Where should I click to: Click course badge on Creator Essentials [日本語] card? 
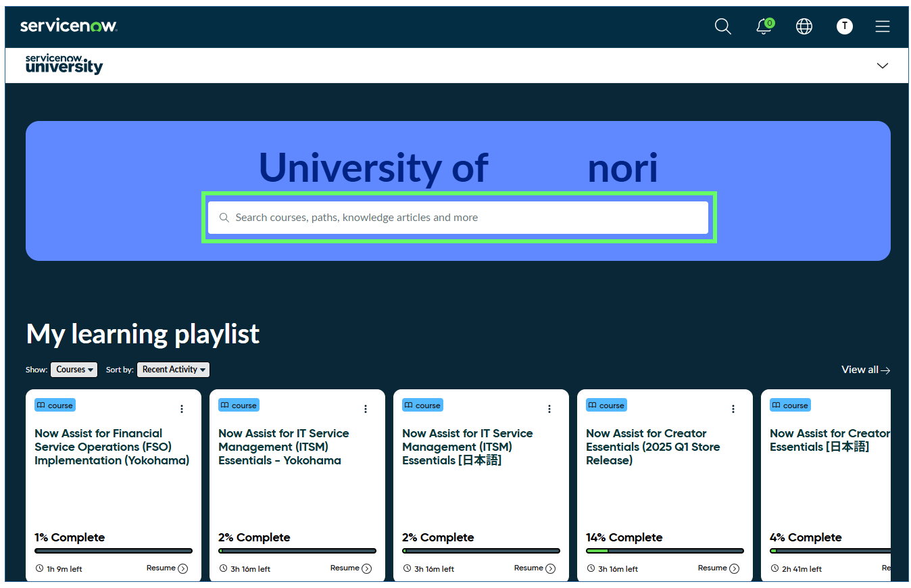click(790, 406)
